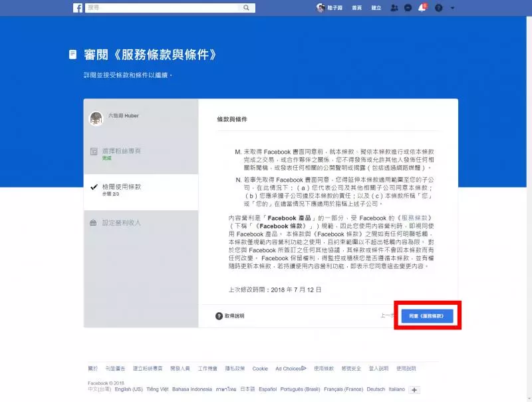Screen dimensions: 532x402
Task: Open the 建立粉絲專頁 footer link
Action: pos(148,368)
